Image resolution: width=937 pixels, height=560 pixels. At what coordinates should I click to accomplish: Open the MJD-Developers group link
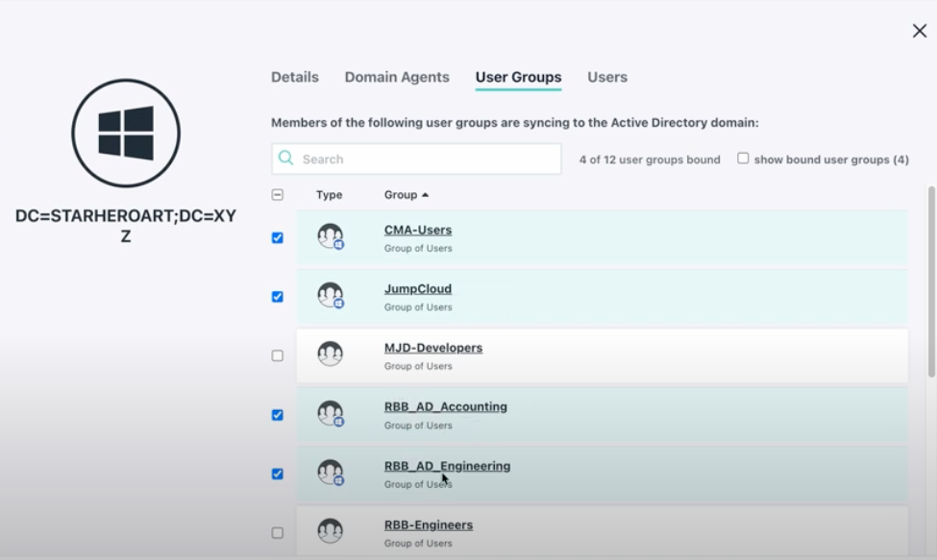(433, 348)
